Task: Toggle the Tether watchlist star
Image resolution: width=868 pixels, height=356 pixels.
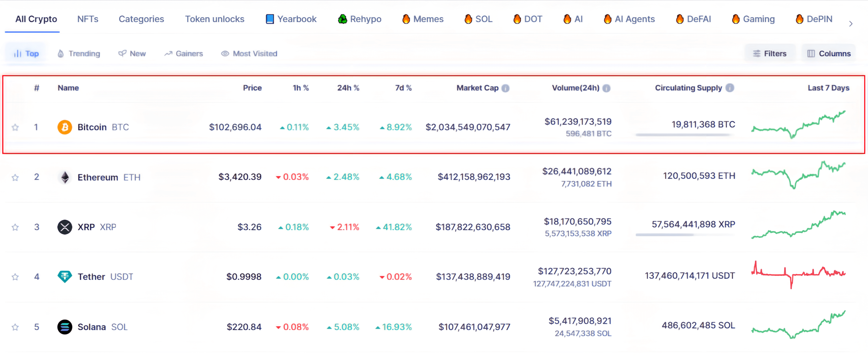Action: tap(15, 277)
